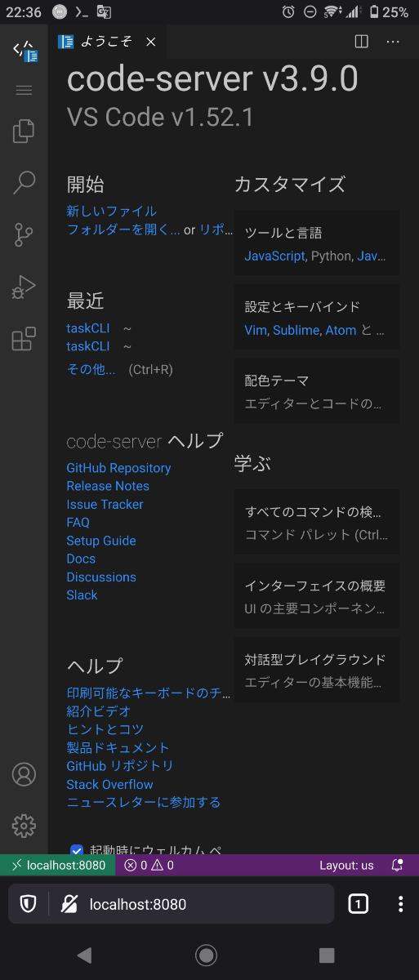Screen dimensions: 419x980
Task: Click the localhost:8080 remote indicator
Action: point(58,865)
